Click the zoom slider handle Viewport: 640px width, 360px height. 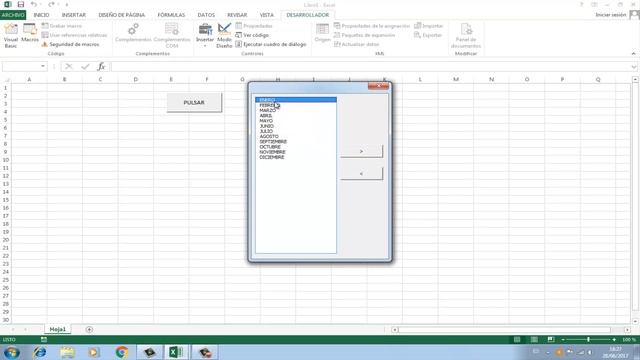pos(588,340)
